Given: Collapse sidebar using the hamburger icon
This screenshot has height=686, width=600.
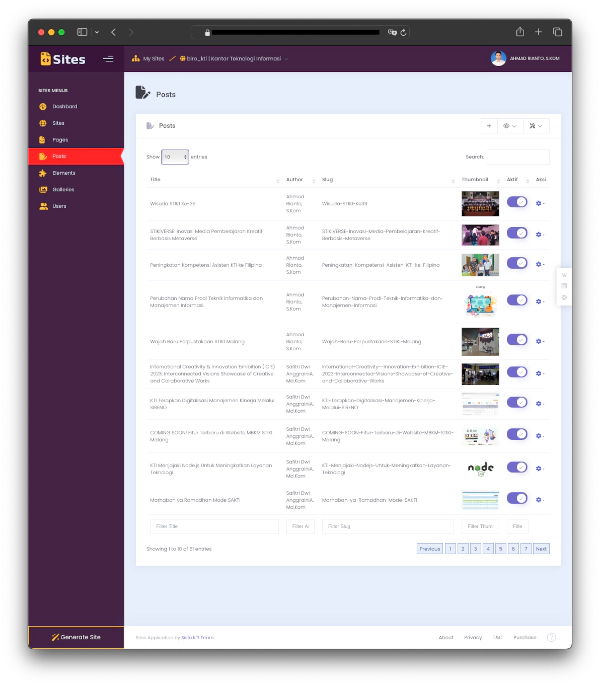Looking at the screenshot, I should 108,59.
